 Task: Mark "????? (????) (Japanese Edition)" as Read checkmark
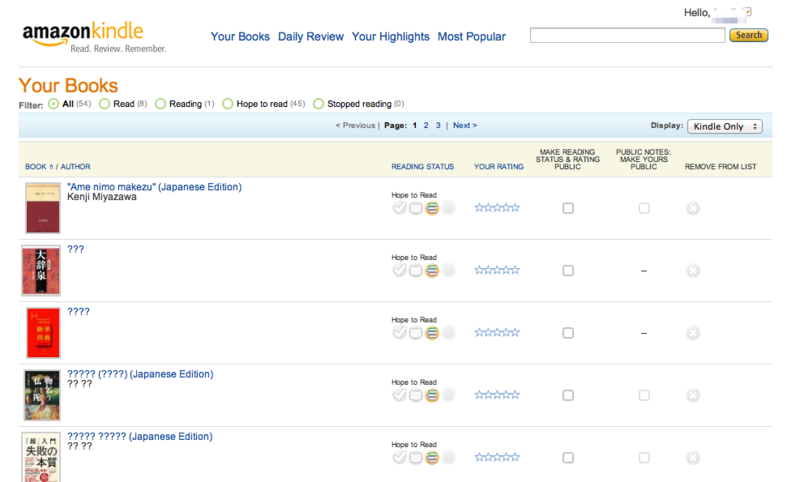pos(399,395)
